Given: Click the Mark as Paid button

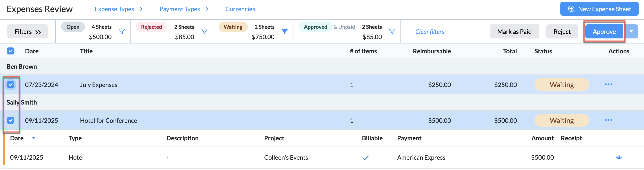Looking at the screenshot, I should point(514,31).
